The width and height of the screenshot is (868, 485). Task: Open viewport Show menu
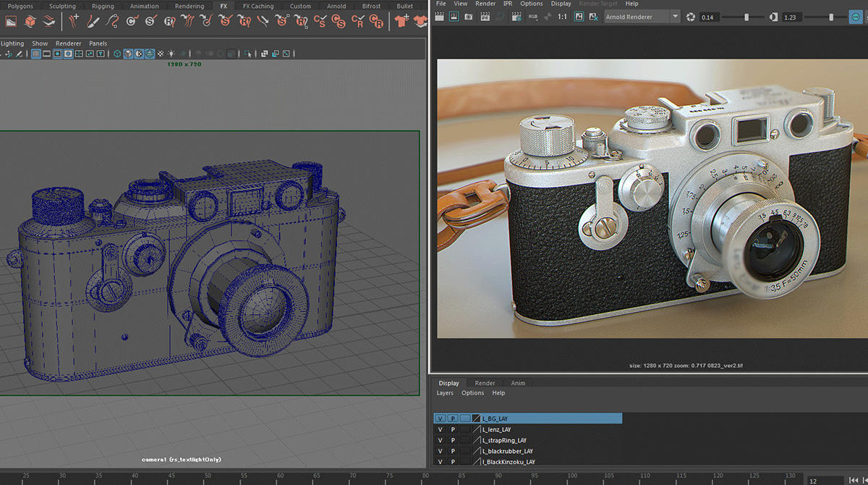(40, 43)
